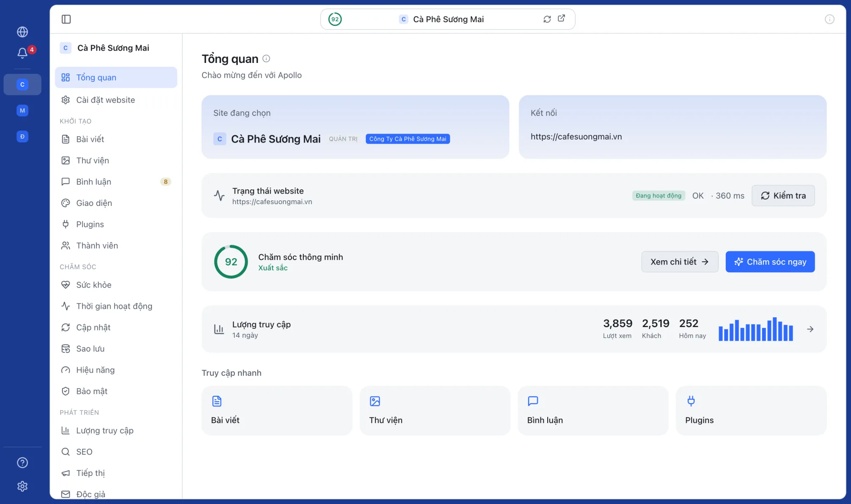851x504 pixels.
Task: Open the globe icon in left rail
Action: (x=23, y=32)
